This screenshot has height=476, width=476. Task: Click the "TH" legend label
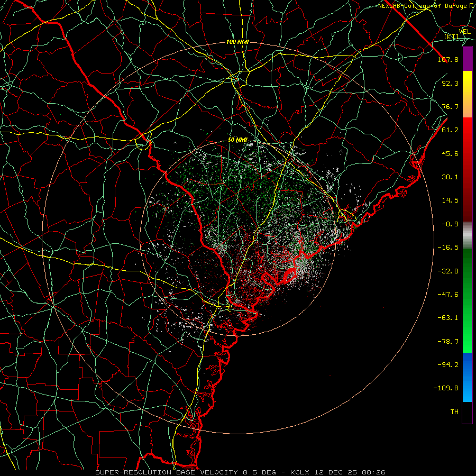pyautogui.click(x=454, y=412)
